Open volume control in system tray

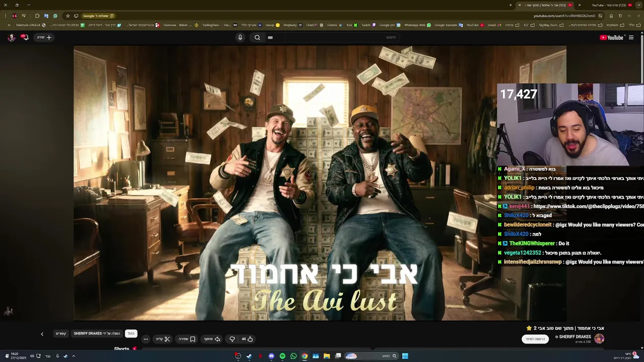point(32,356)
